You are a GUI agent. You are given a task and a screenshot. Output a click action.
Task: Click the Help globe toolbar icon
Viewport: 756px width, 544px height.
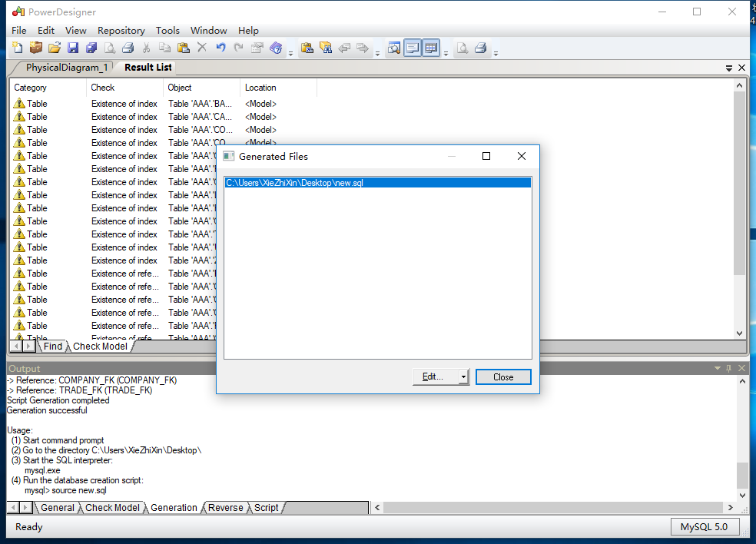coord(275,48)
